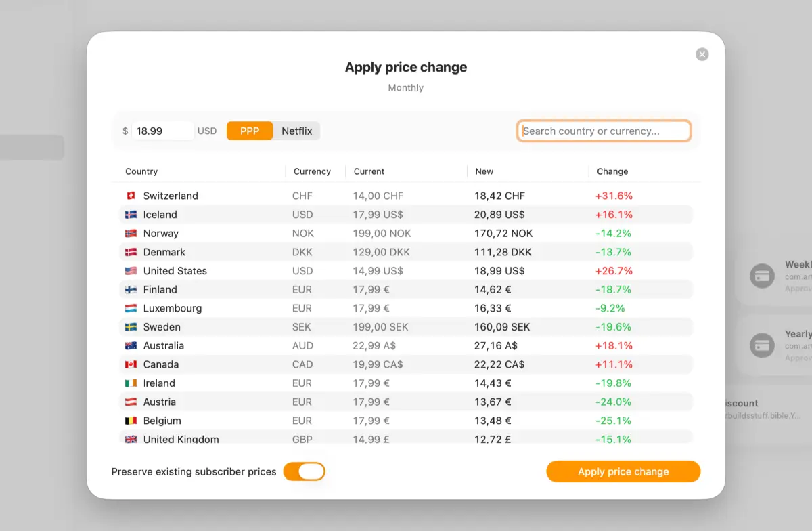This screenshot has height=531, width=812.
Task: Select the Belgium country name
Action: pos(162,421)
